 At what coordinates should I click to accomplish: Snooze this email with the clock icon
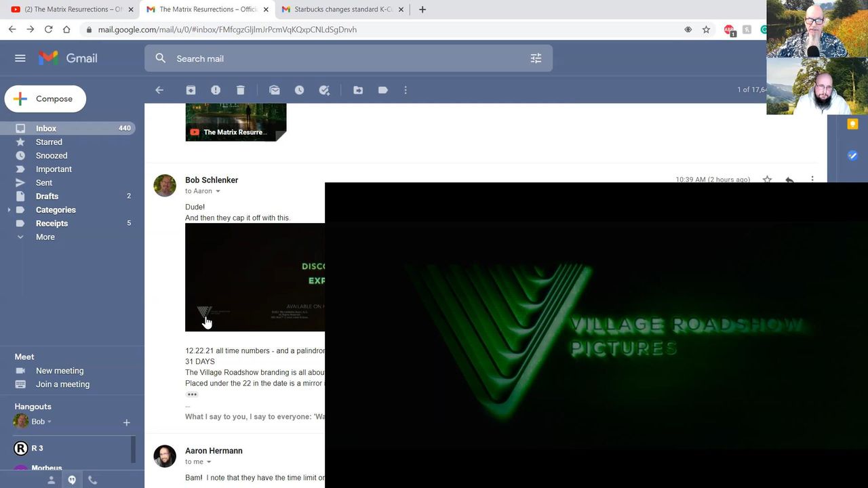[299, 90]
